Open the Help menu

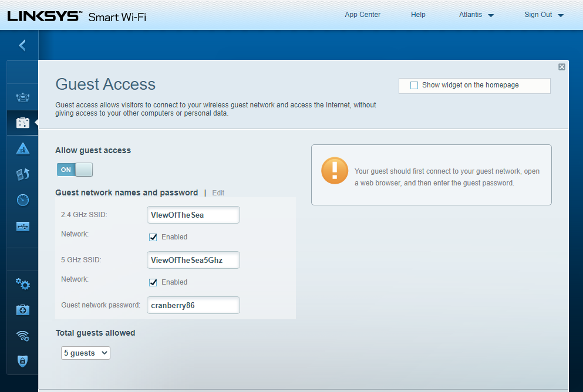tap(418, 15)
